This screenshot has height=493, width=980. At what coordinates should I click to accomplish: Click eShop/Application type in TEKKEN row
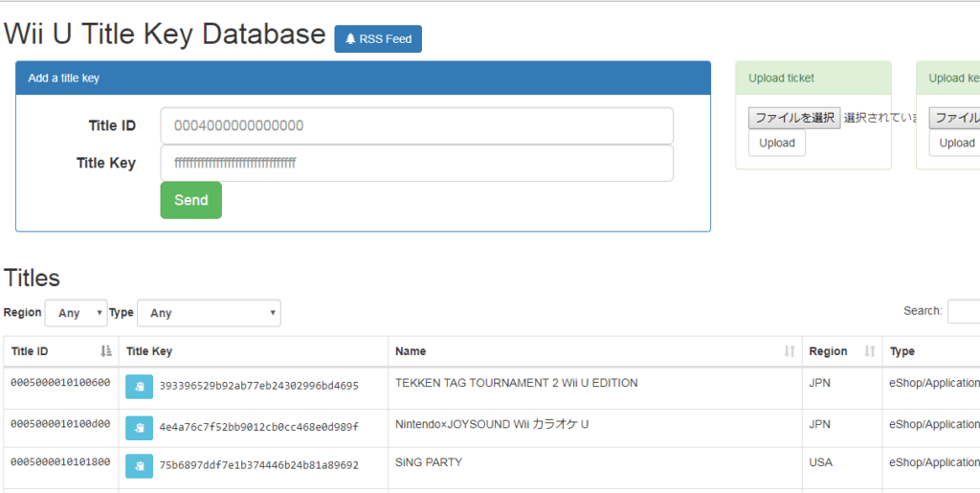(x=934, y=383)
